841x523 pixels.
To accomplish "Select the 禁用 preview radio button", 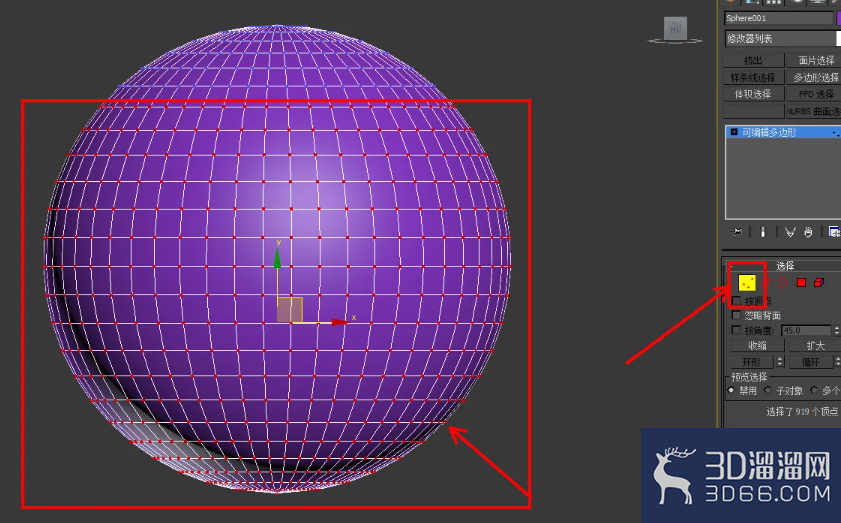I will (731, 391).
